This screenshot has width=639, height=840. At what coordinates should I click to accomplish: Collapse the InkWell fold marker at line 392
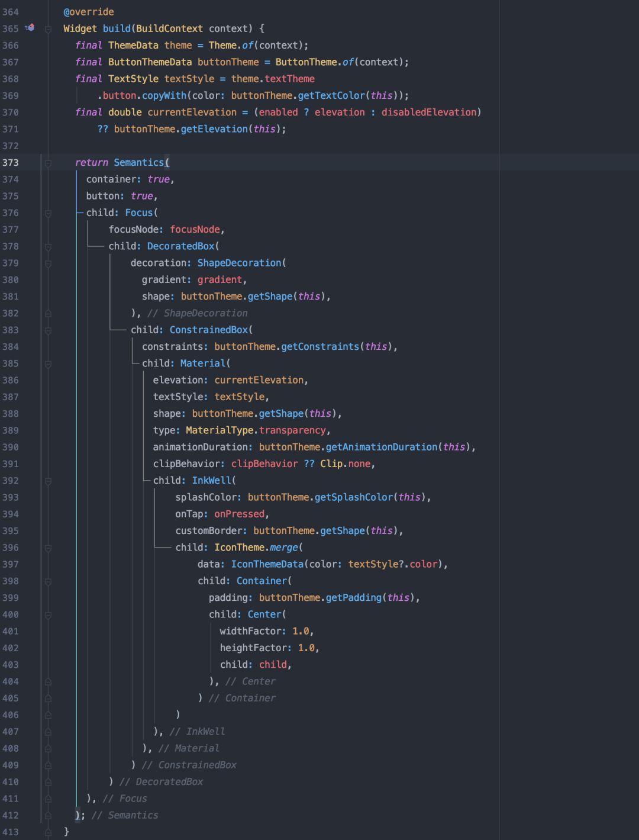[48, 481]
